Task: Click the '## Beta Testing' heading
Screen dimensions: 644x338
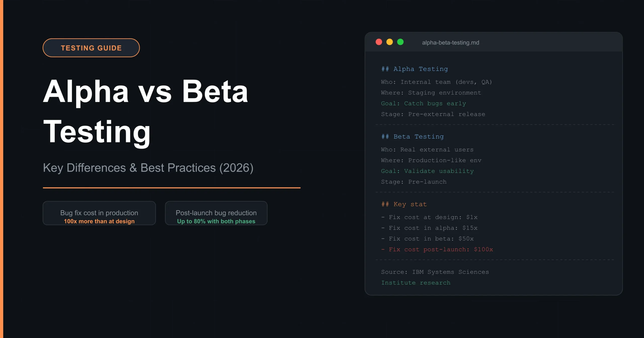Action: coord(412,137)
